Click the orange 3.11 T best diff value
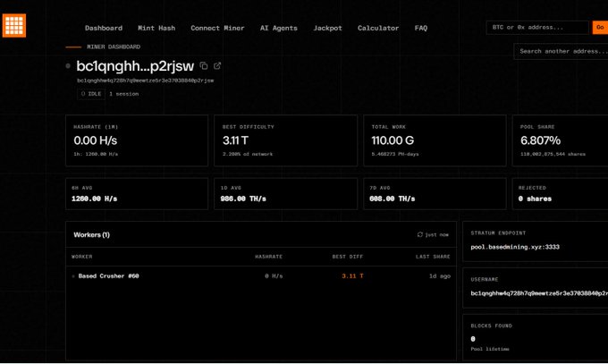The image size is (608, 364). coord(352,276)
